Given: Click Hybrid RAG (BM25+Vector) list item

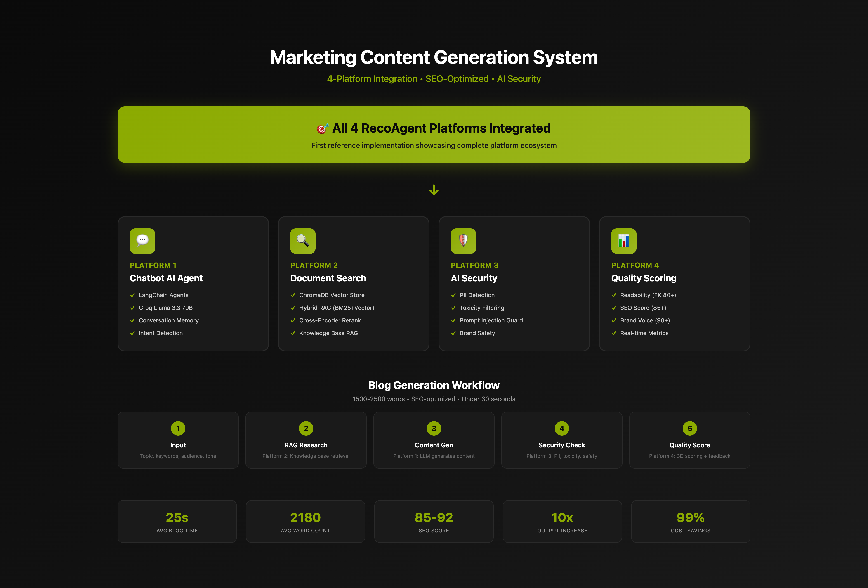Looking at the screenshot, I should [x=336, y=308].
